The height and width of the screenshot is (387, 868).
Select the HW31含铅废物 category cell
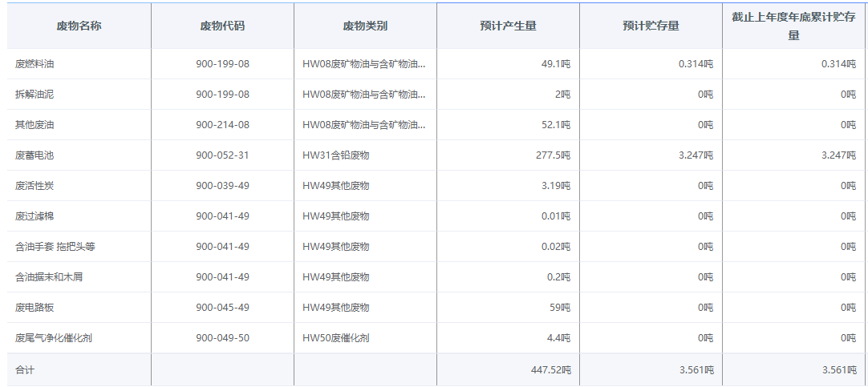click(x=335, y=155)
